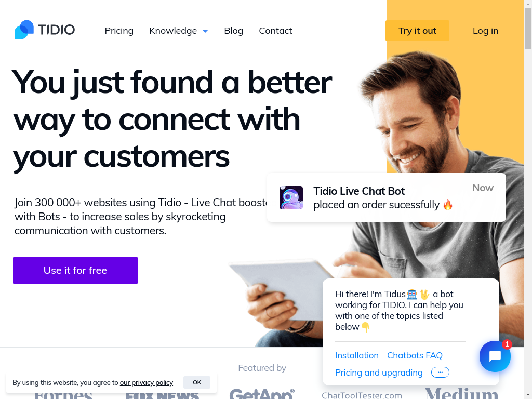Click the GetApp logo
The width and height of the screenshot is (532, 399).
(262, 394)
